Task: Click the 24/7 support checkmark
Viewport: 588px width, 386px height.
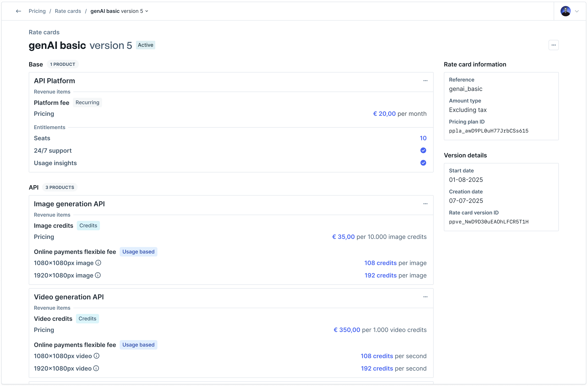Action: (x=423, y=151)
